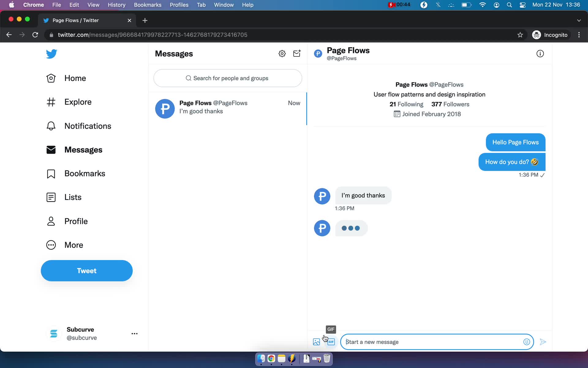Open Spotlight search in menu bar

[509, 5]
